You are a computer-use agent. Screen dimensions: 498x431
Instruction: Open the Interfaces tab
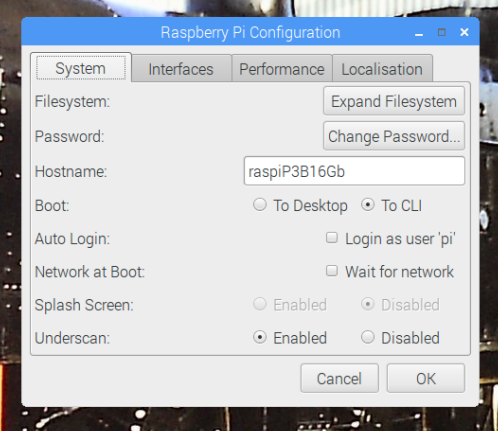click(x=181, y=69)
